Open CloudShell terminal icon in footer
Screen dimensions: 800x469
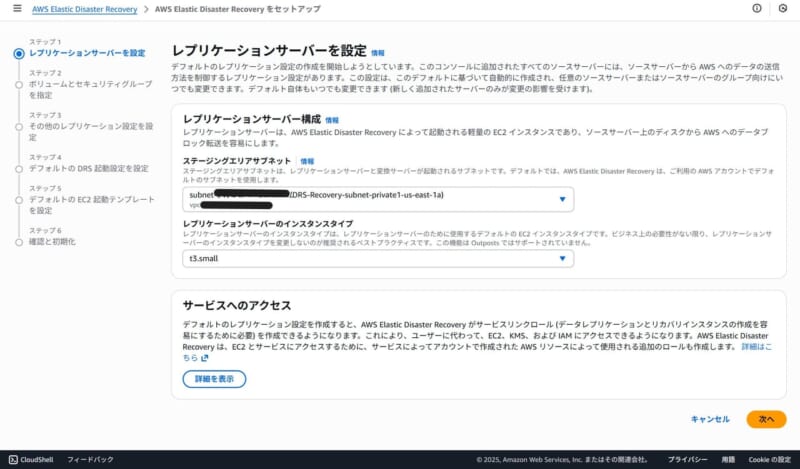pyautogui.click(x=14, y=459)
